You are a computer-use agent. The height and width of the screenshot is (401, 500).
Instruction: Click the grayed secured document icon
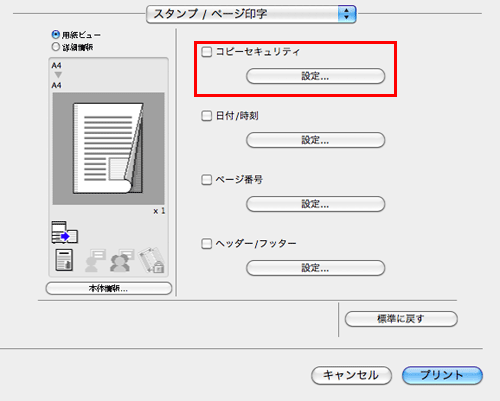click(152, 260)
